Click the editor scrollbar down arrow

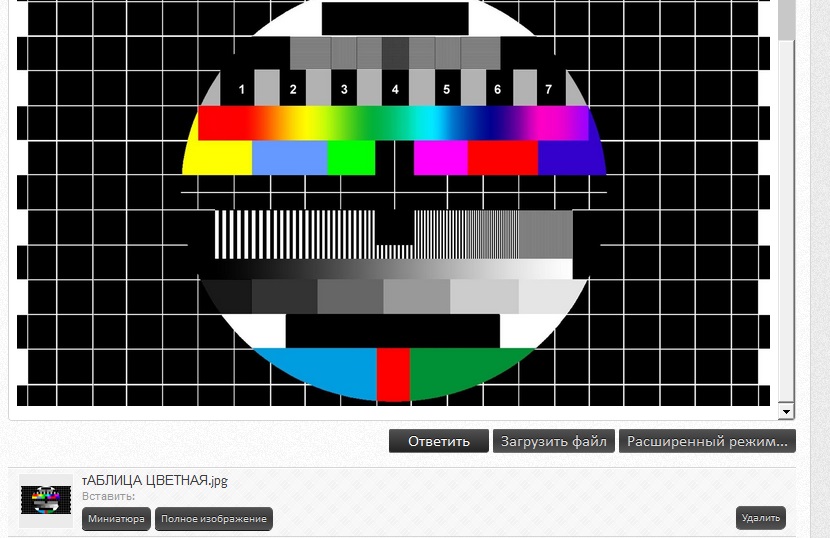point(786,412)
